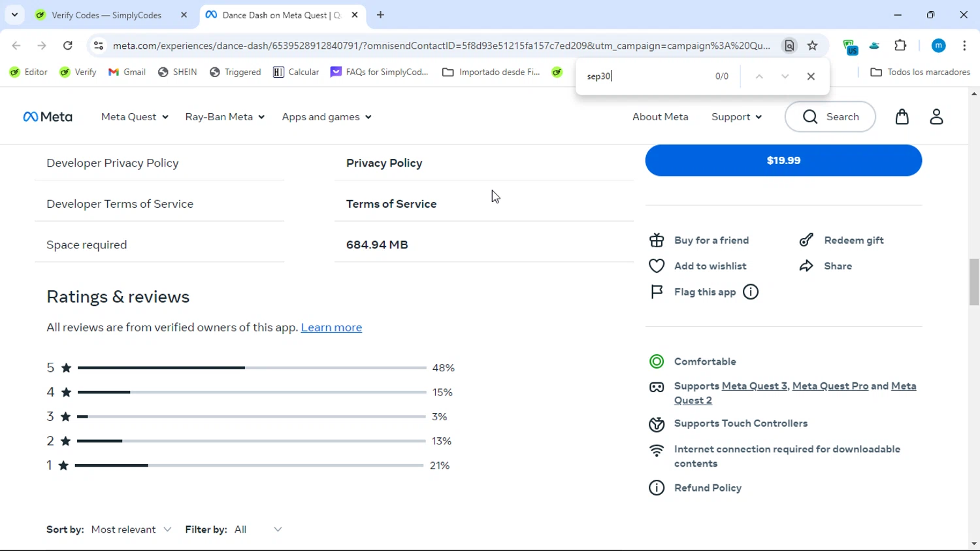Expand the Meta Quest menu
Screen dimensions: 980x551
pos(135,117)
